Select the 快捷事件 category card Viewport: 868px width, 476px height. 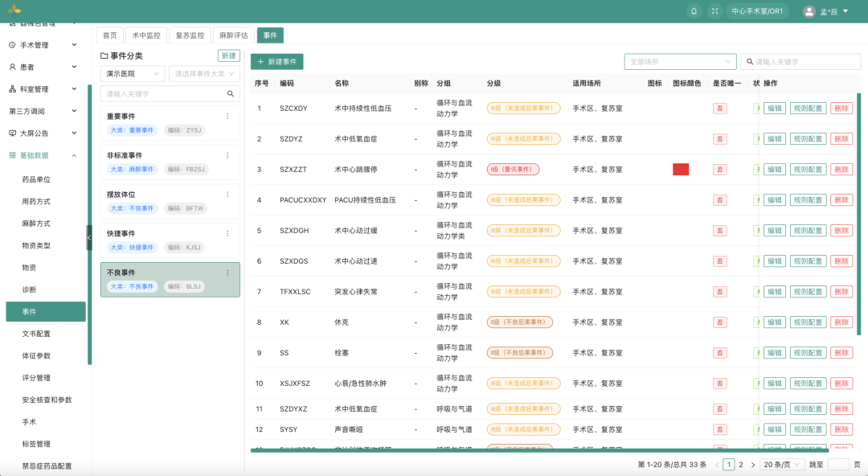click(x=170, y=240)
